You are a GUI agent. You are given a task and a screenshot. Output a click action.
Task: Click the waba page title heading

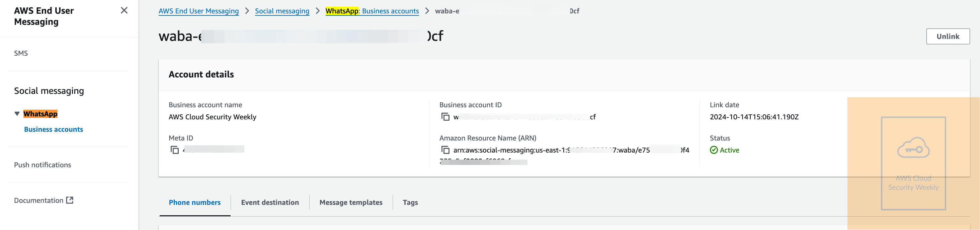[x=301, y=36]
